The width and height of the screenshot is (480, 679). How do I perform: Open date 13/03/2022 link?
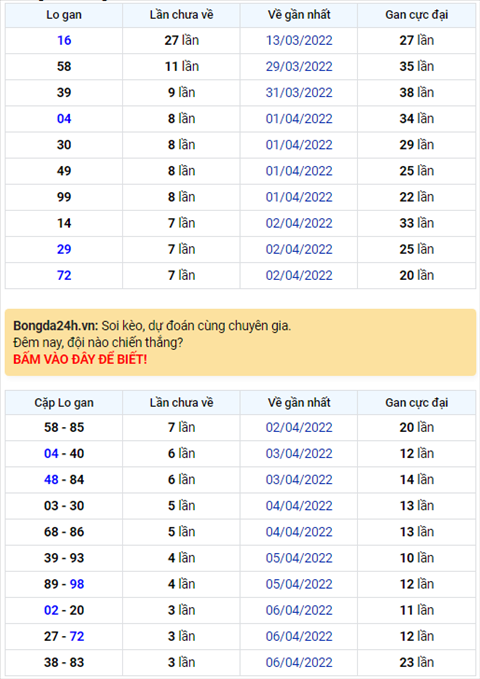[x=299, y=40]
